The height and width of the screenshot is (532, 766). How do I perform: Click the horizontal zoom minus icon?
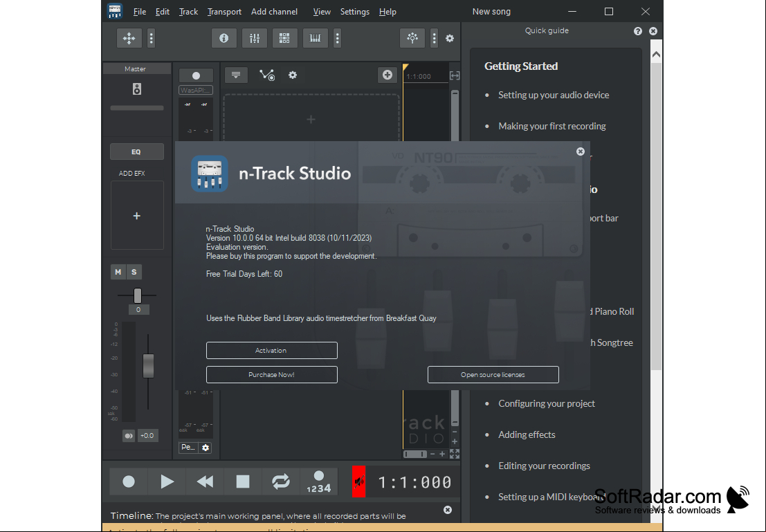432,455
